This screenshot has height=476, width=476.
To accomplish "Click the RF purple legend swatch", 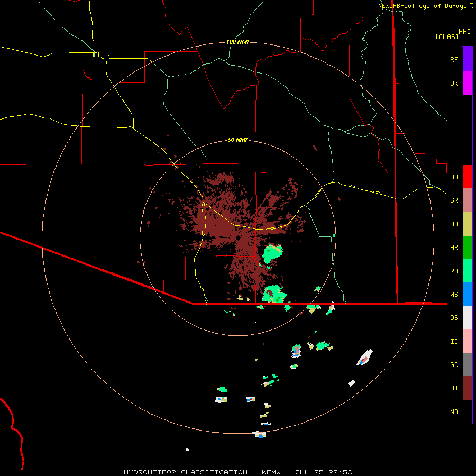I will click(467, 59).
